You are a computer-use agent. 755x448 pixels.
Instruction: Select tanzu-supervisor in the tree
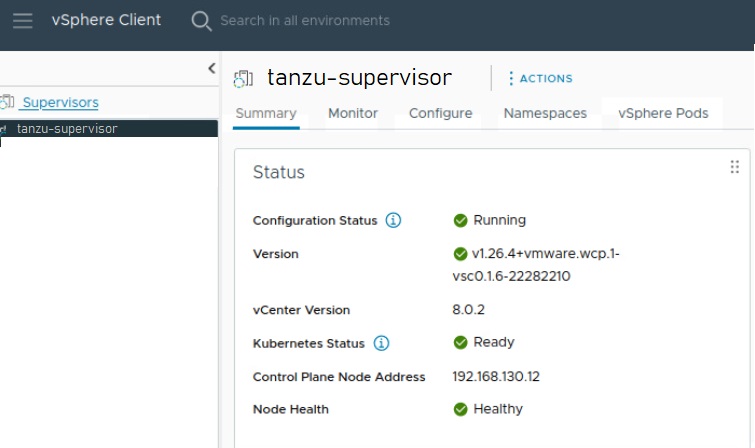tap(67, 129)
